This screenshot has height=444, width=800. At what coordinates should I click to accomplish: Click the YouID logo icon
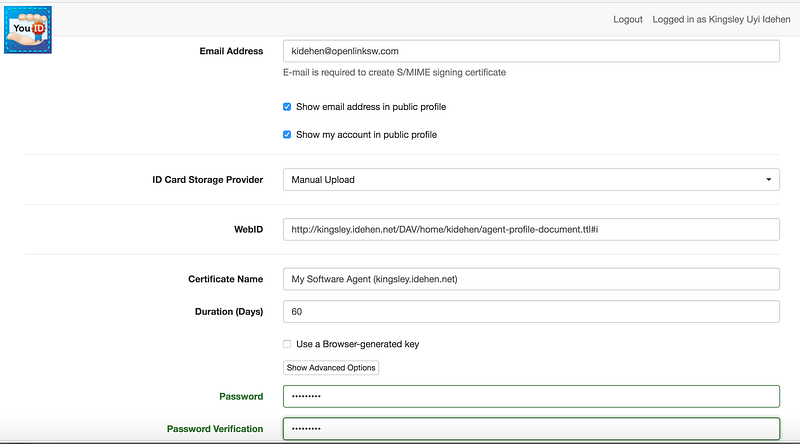(x=28, y=30)
